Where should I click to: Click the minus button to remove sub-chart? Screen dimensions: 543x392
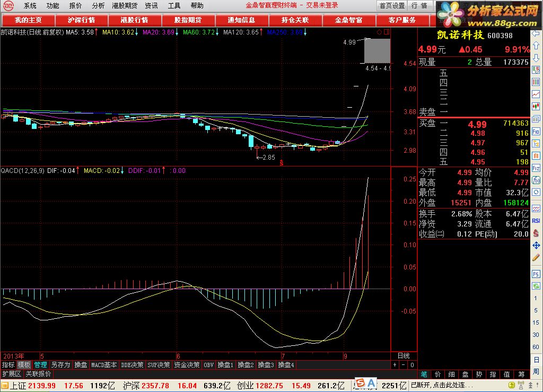click(x=404, y=364)
